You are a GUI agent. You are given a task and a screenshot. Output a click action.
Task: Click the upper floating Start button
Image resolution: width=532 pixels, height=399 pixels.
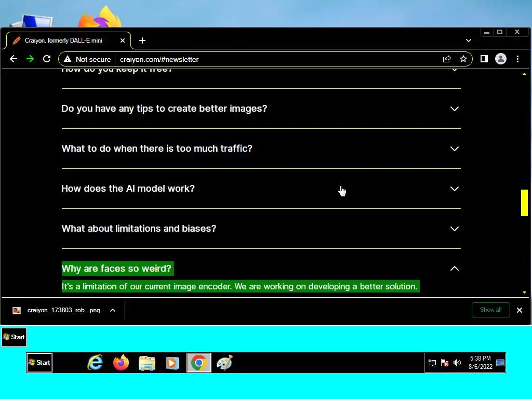pos(14,337)
